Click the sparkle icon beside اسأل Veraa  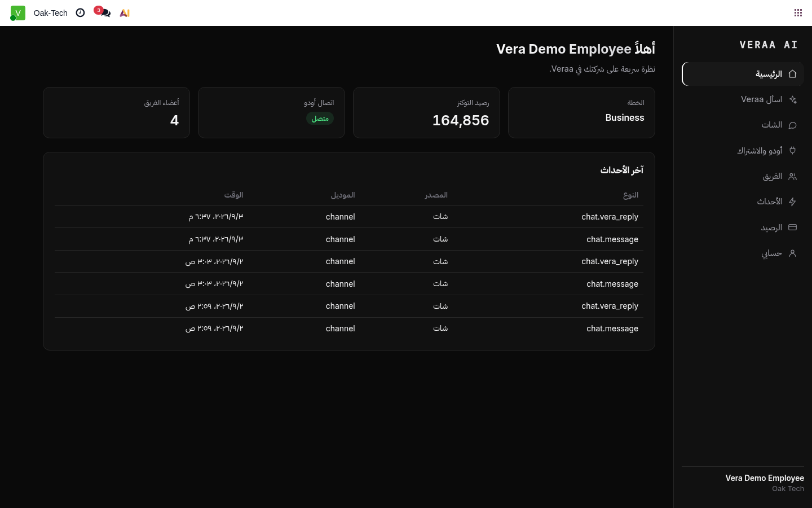point(792,99)
